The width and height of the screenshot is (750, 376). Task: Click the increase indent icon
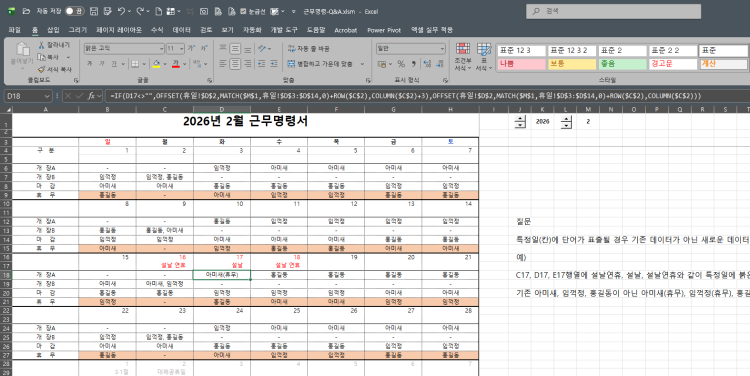tap(274, 64)
